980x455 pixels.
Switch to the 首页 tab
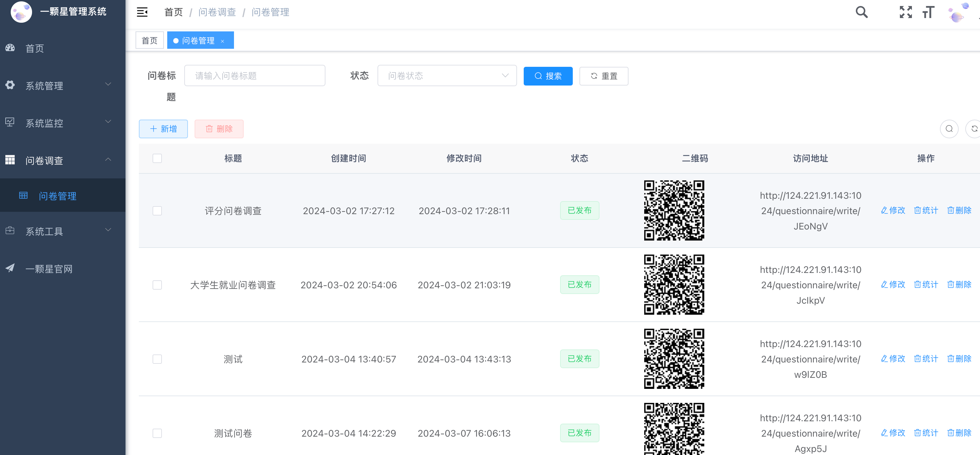(x=150, y=40)
